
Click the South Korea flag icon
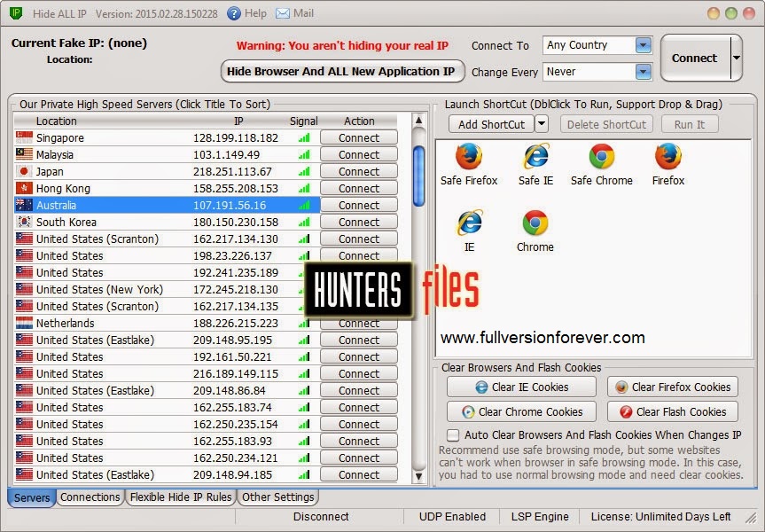(x=24, y=222)
